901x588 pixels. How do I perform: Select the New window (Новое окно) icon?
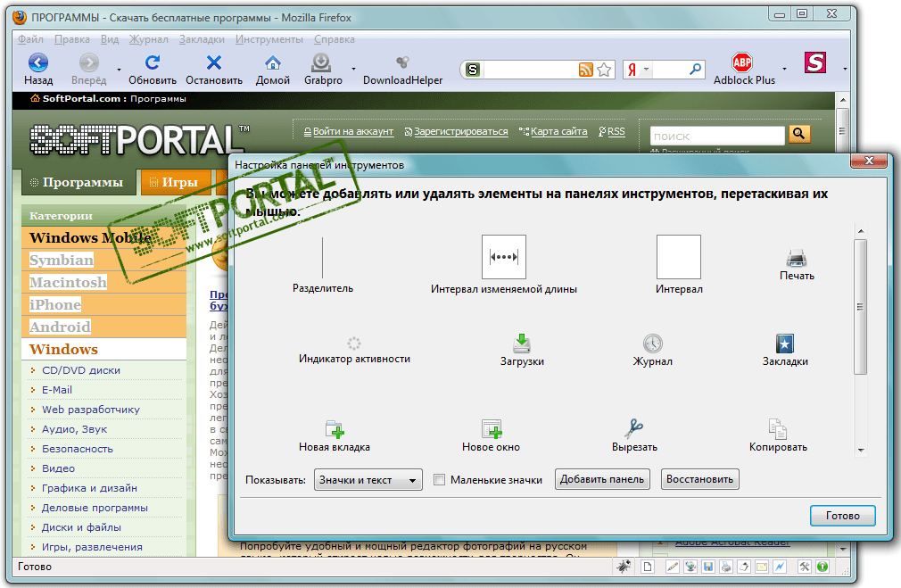click(492, 429)
